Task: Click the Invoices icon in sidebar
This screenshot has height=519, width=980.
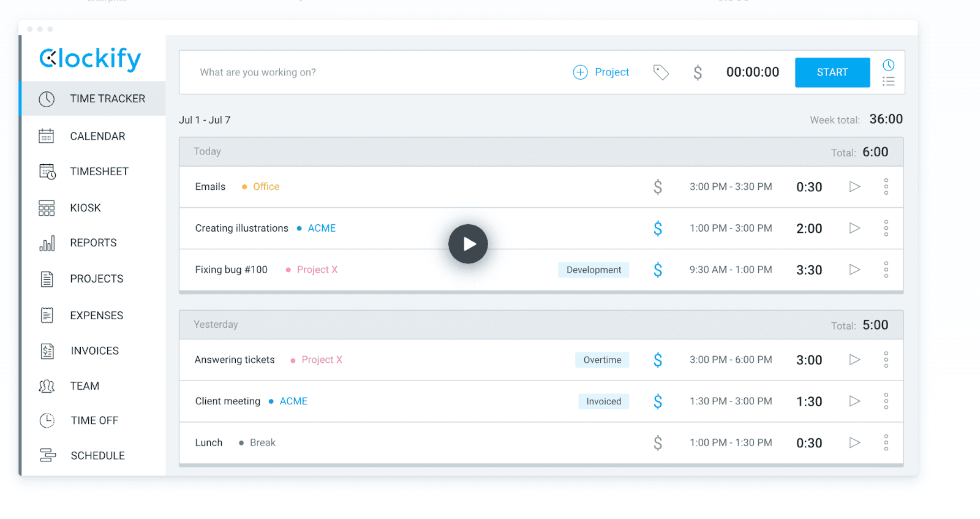Action: (x=47, y=351)
